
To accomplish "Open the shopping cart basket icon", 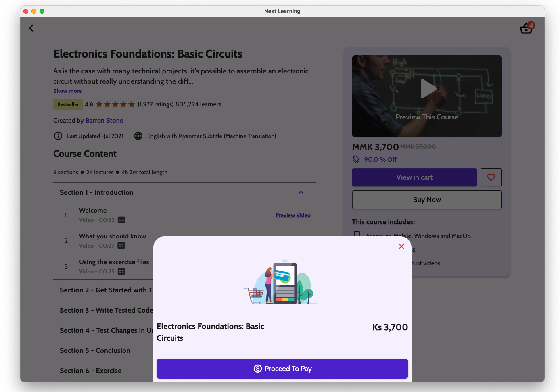I will (x=526, y=29).
